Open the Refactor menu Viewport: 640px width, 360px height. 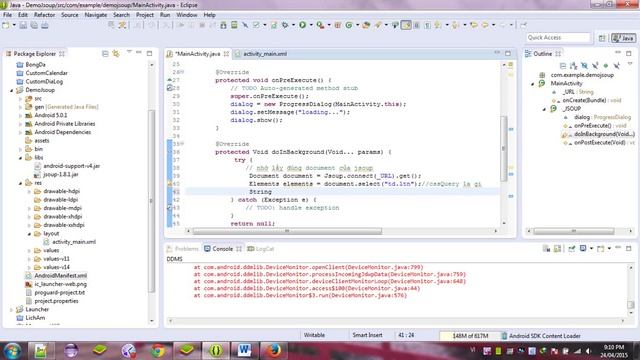pos(44,15)
